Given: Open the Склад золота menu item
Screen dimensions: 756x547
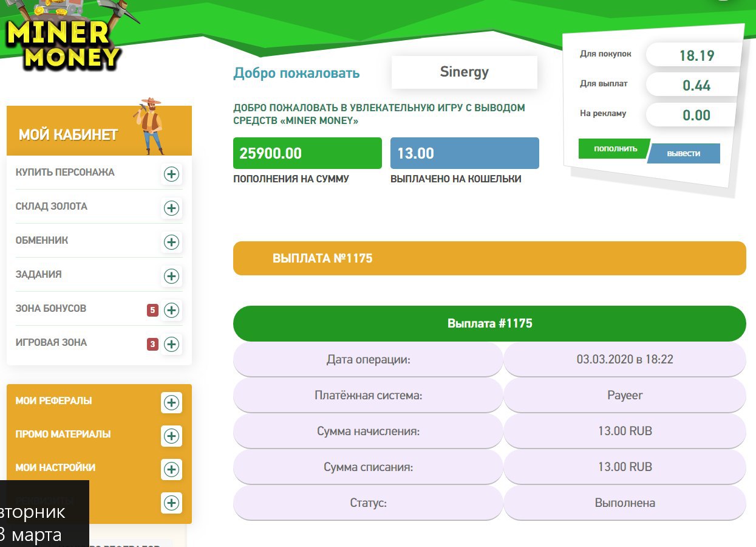Looking at the screenshot, I should pyautogui.click(x=52, y=206).
